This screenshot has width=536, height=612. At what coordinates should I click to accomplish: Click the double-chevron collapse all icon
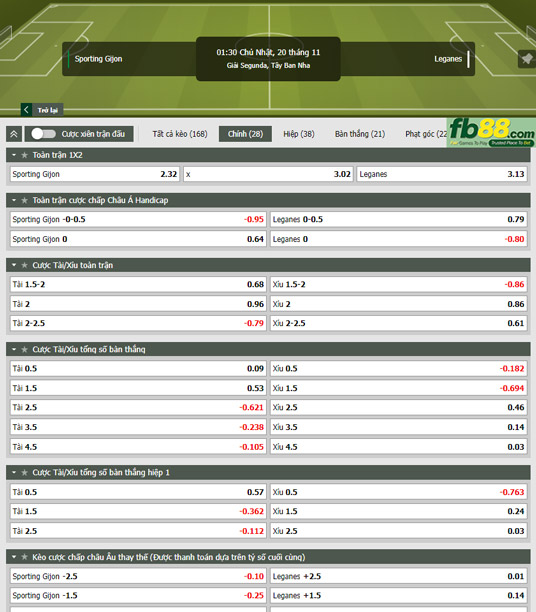[x=14, y=134]
